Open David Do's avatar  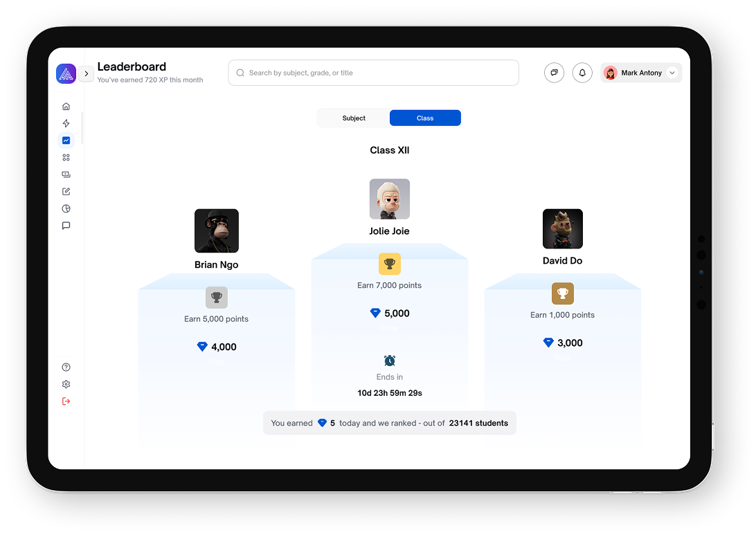tap(563, 229)
